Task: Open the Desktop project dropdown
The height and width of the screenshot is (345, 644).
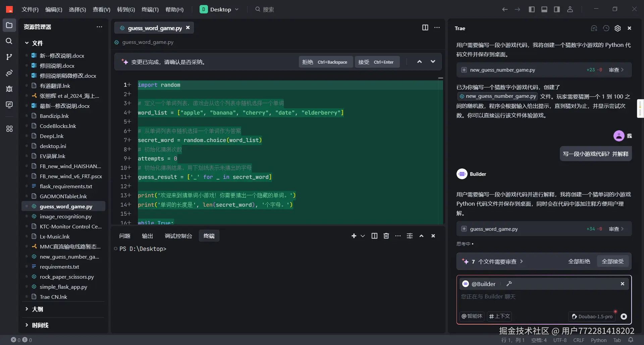Action: [x=219, y=9]
